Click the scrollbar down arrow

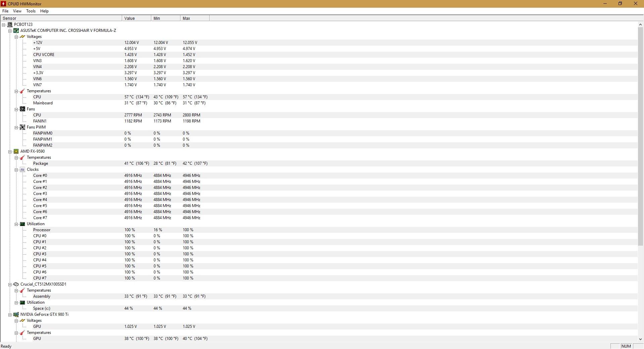(x=640, y=339)
